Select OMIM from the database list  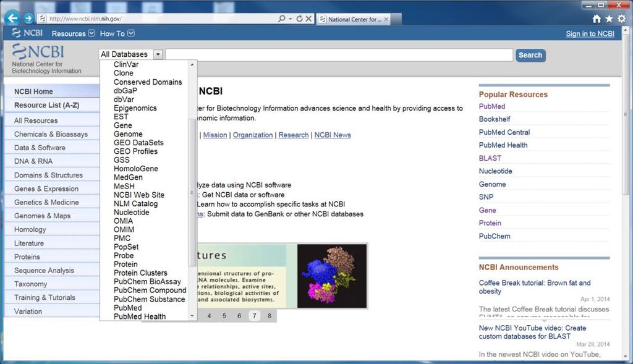tap(124, 230)
